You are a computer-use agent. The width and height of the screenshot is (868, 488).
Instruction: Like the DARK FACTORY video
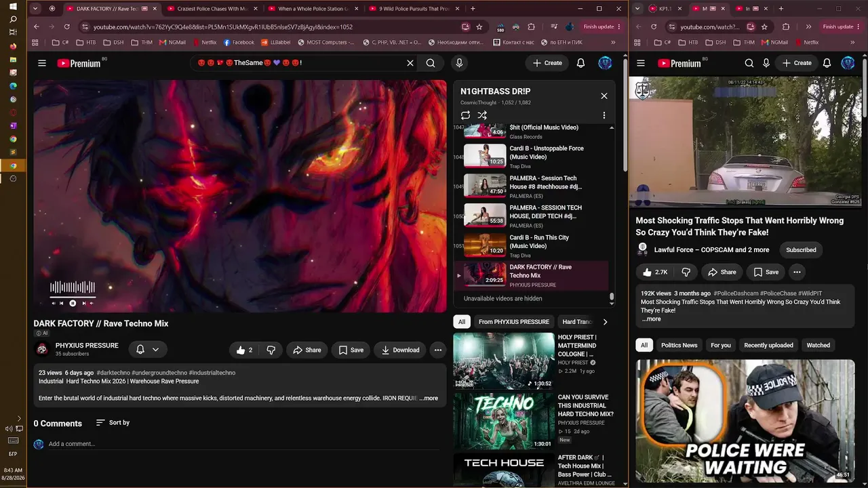tap(244, 350)
